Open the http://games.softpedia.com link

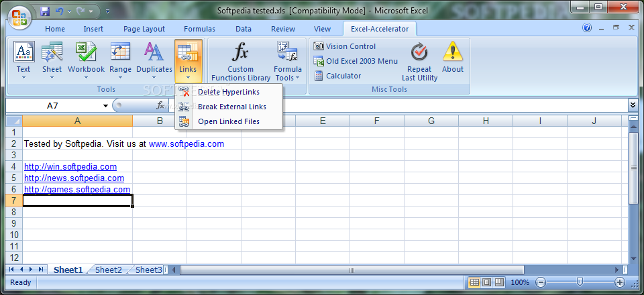point(77,190)
